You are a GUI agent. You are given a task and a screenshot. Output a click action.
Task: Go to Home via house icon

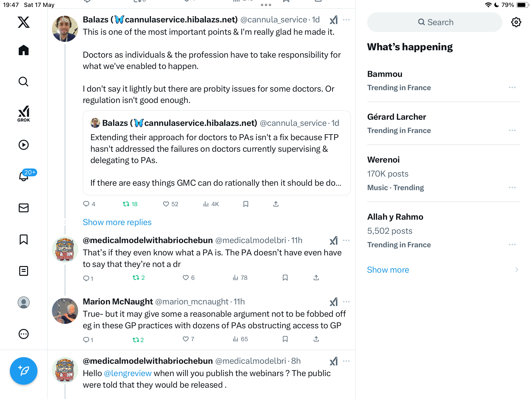[24, 50]
